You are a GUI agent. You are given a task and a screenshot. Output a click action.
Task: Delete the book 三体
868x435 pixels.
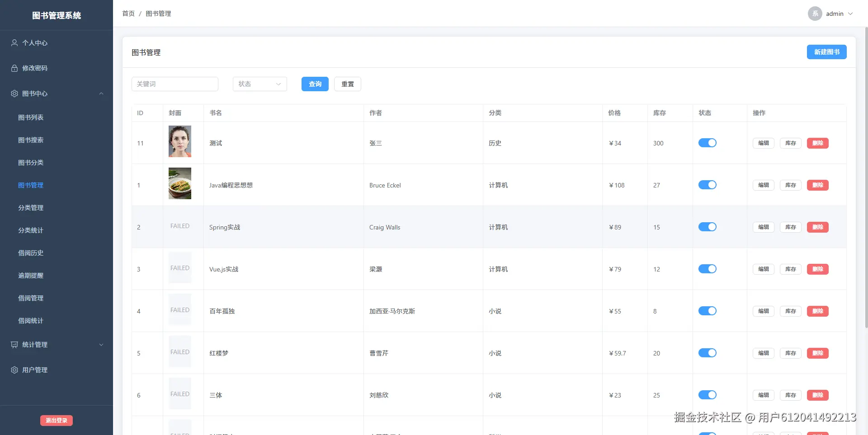click(818, 395)
